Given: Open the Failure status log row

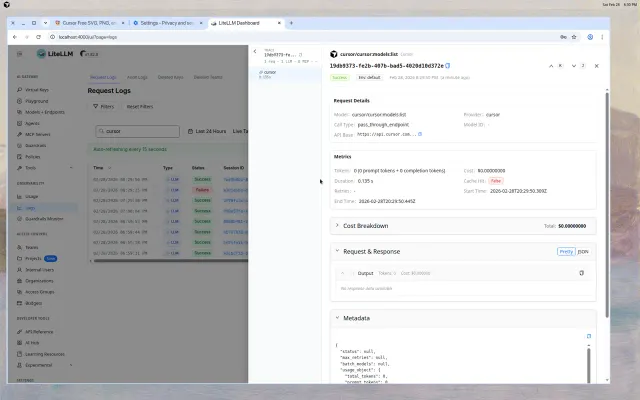Looking at the screenshot, I should point(170,190).
